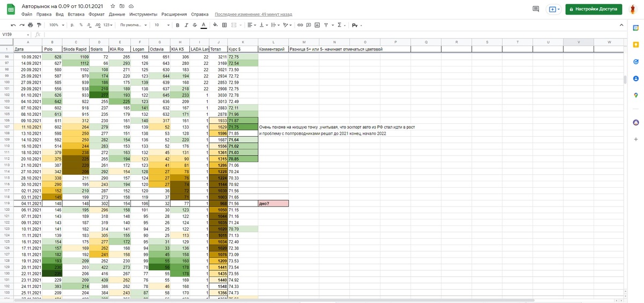Image resolution: width=644 pixels, height=303 pixels.
Task: Select the pink cell 'дно?'
Action: point(273,203)
